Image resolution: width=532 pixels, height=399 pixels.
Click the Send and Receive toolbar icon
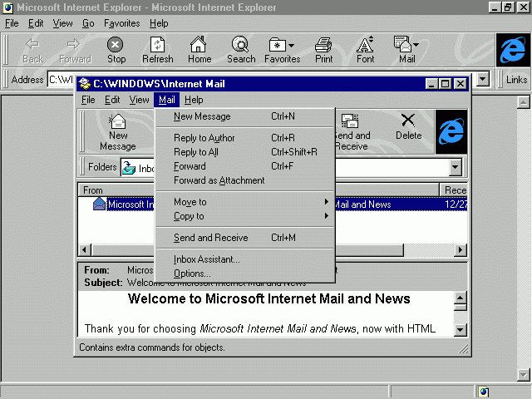[x=352, y=132]
